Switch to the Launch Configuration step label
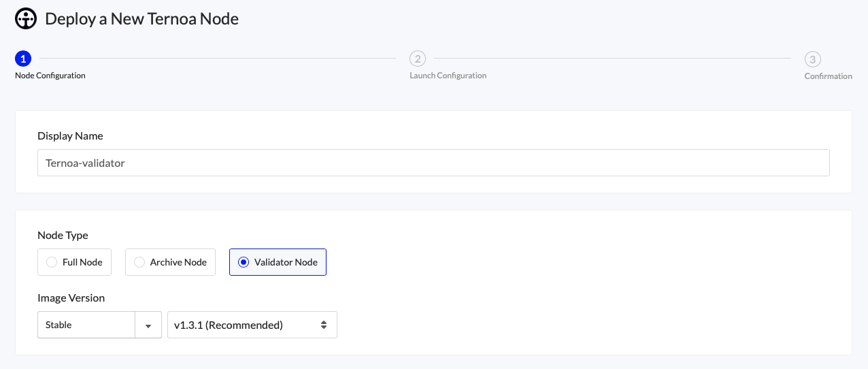868x369 pixels. tap(448, 76)
